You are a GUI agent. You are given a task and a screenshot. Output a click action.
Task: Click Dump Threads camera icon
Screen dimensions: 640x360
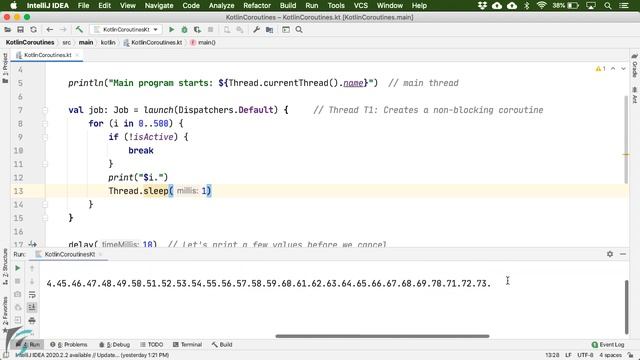[18, 294]
